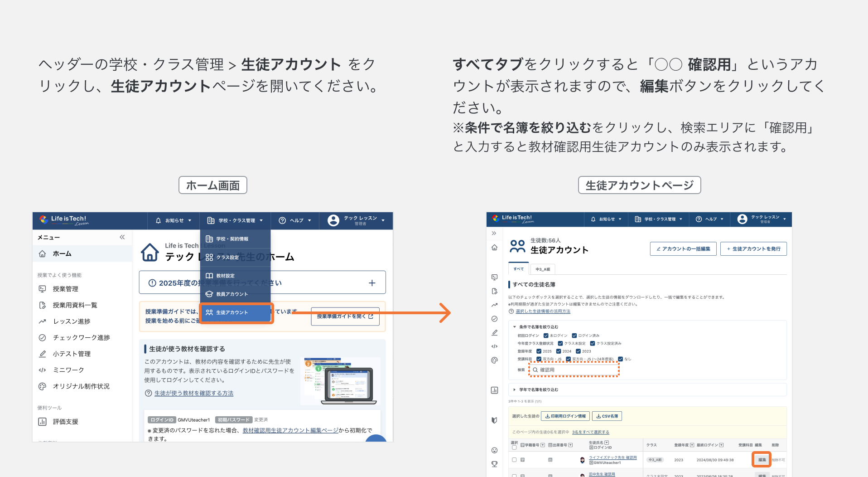Disable the 未ログイン filter checkbox
Image resolution: width=868 pixels, height=477 pixels.
click(x=545, y=336)
